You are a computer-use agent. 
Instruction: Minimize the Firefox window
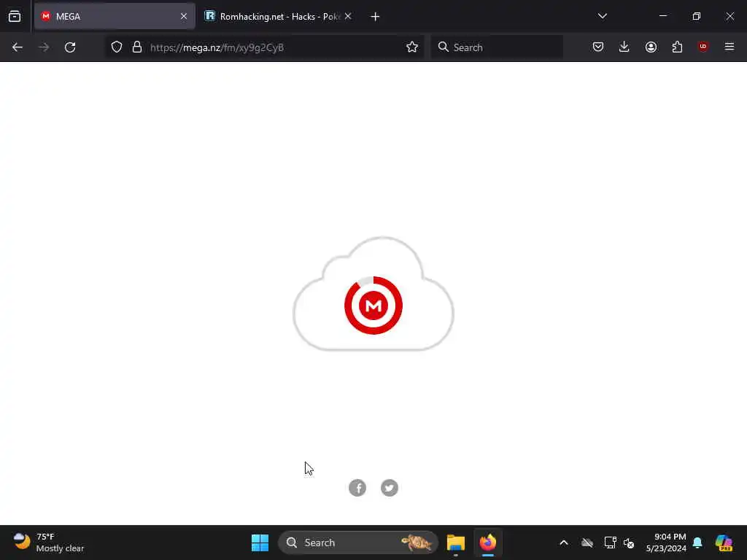click(663, 16)
